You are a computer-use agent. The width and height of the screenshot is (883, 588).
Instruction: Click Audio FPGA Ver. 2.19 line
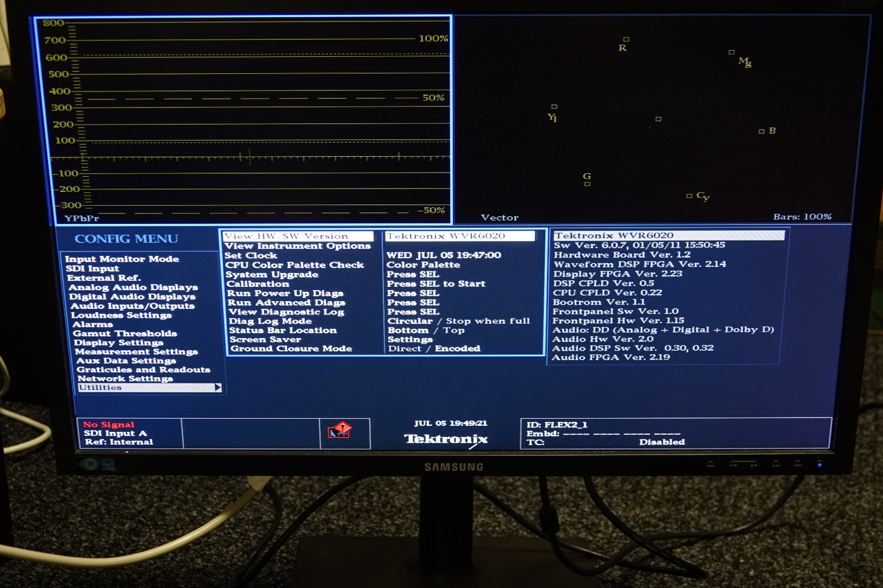click(611, 357)
